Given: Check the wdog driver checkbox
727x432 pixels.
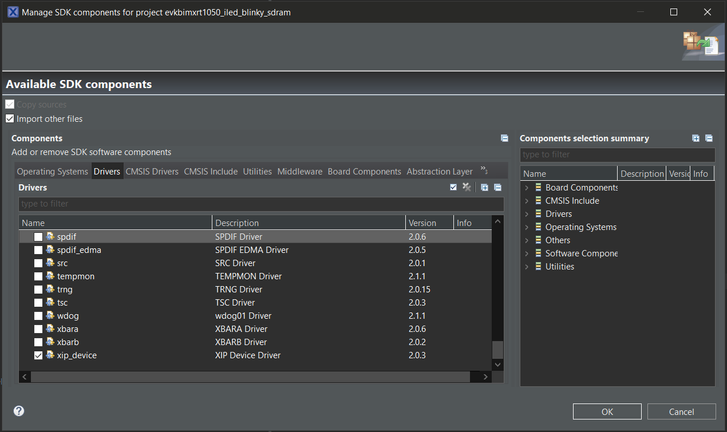Looking at the screenshot, I should coord(38,316).
